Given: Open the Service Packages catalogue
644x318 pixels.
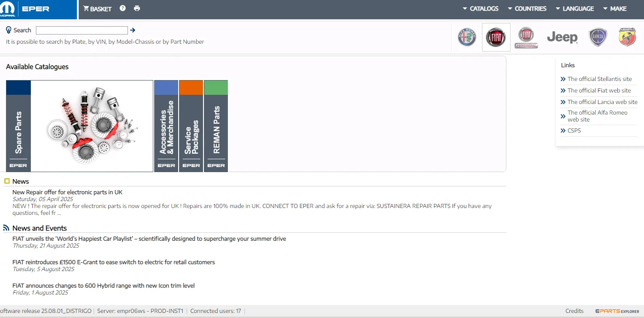Looking at the screenshot, I should click(x=191, y=126).
